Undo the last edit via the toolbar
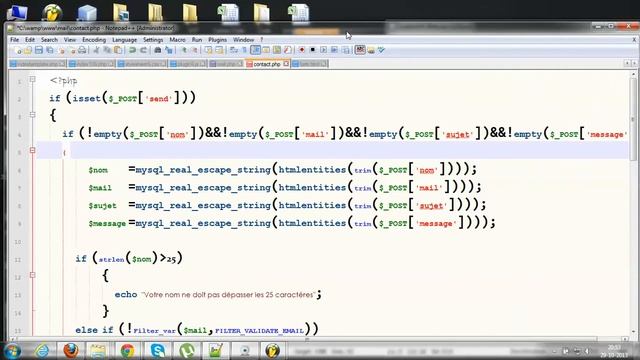The width and height of the screenshot is (640, 360). tap(132, 50)
